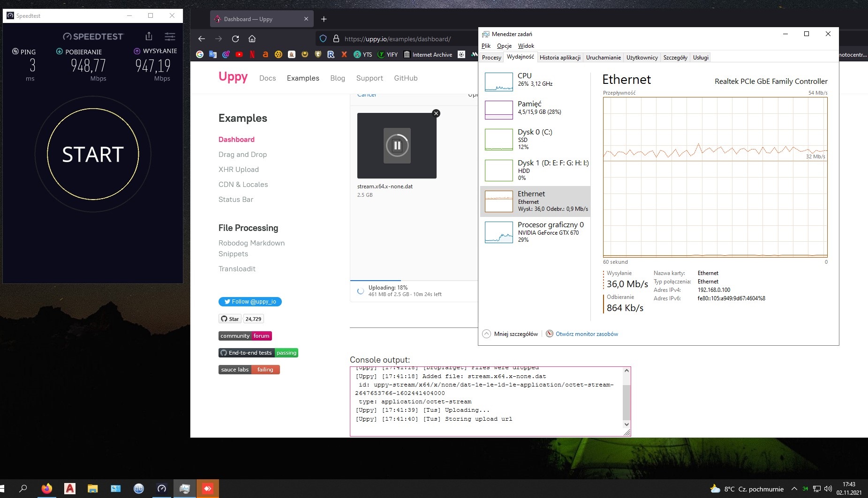Image resolution: width=868 pixels, height=498 pixels.
Task: Select the Dysk 0 SSD graph thumbnail
Action: (x=498, y=139)
